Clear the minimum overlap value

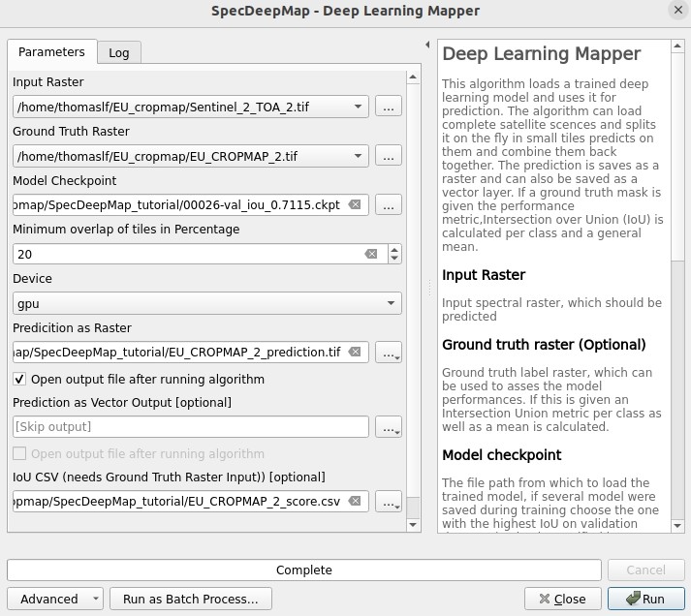click(x=371, y=254)
